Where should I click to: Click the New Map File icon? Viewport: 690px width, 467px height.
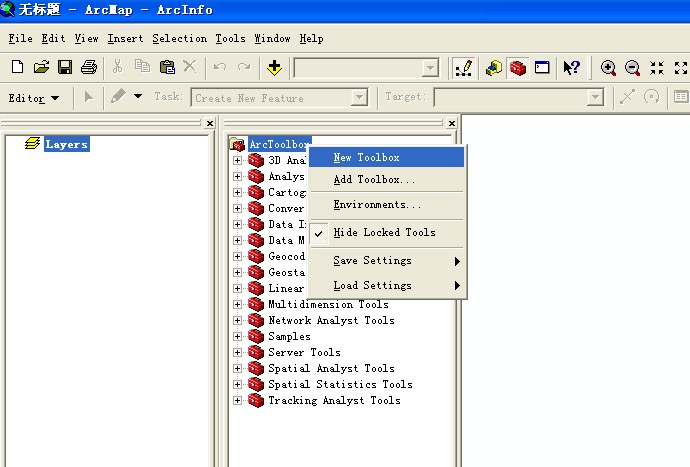(x=17, y=67)
